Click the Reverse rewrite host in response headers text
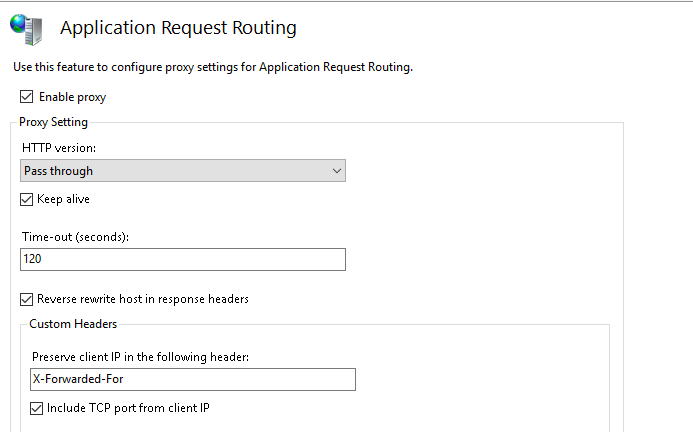The image size is (693, 432). pyautogui.click(x=143, y=299)
